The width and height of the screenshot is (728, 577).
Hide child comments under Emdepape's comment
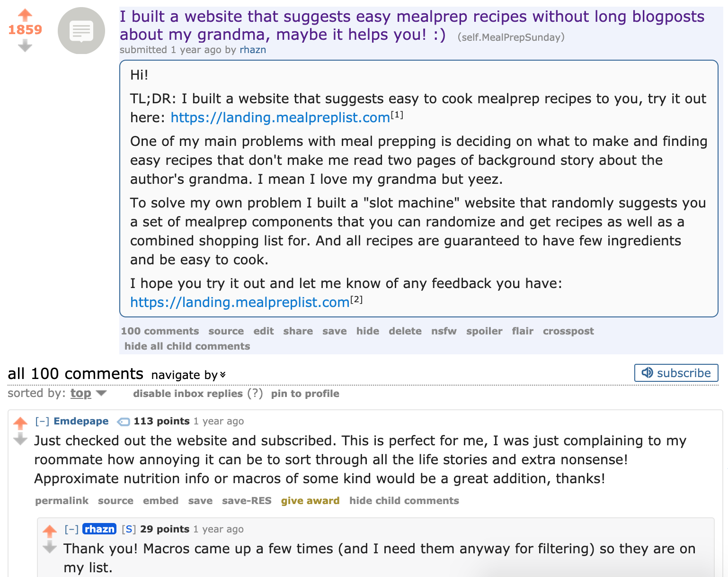coord(404,501)
